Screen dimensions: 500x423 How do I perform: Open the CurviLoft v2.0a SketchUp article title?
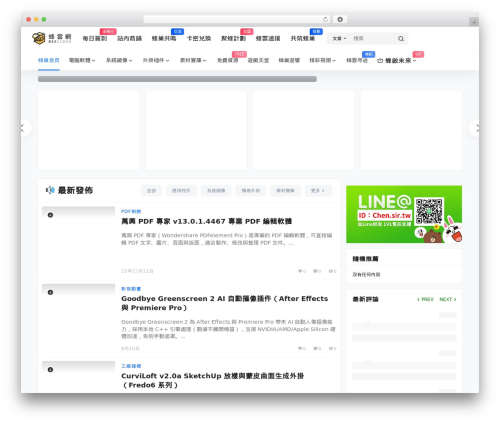pyautogui.click(x=213, y=380)
